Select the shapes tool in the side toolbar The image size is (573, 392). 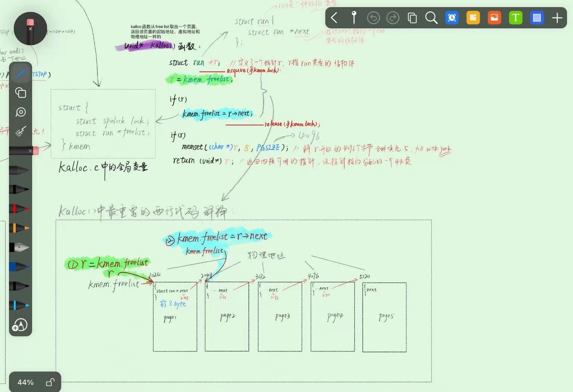[21, 93]
